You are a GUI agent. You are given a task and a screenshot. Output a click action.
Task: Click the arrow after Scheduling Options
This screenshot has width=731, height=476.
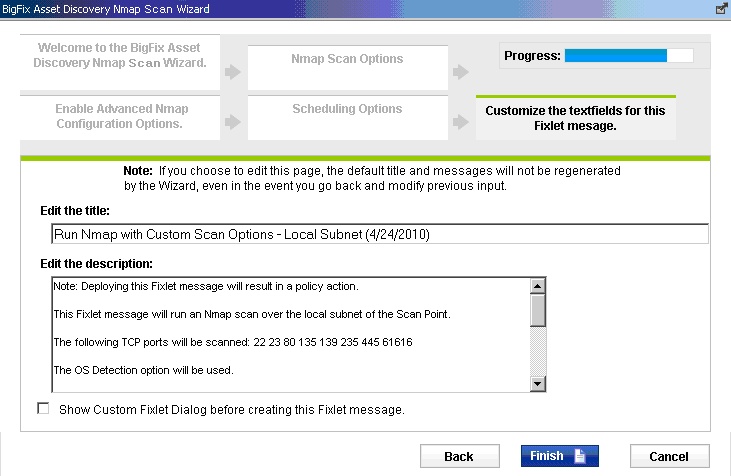click(460, 122)
